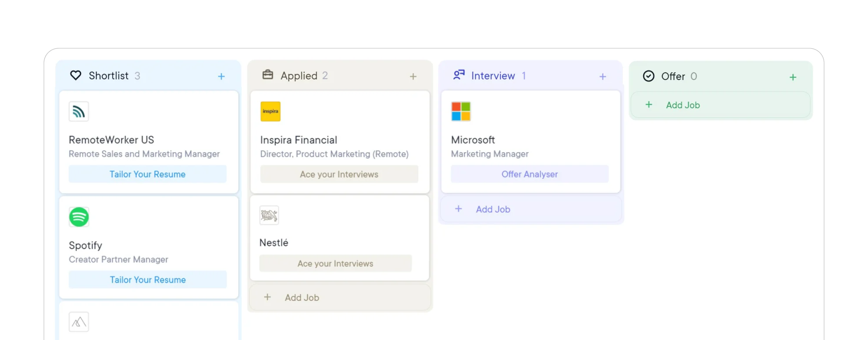Tailor Your Resume for Spotify job
Image resolution: width=868 pixels, height=340 pixels.
(147, 280)
